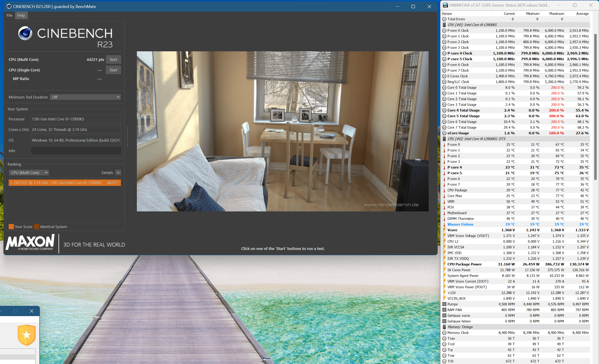Click the Ring/LLC Clock sensor icon

tap(444, 82)
